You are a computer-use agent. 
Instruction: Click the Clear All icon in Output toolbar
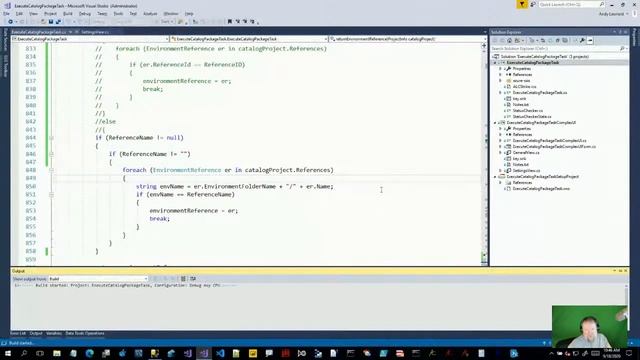183,279
